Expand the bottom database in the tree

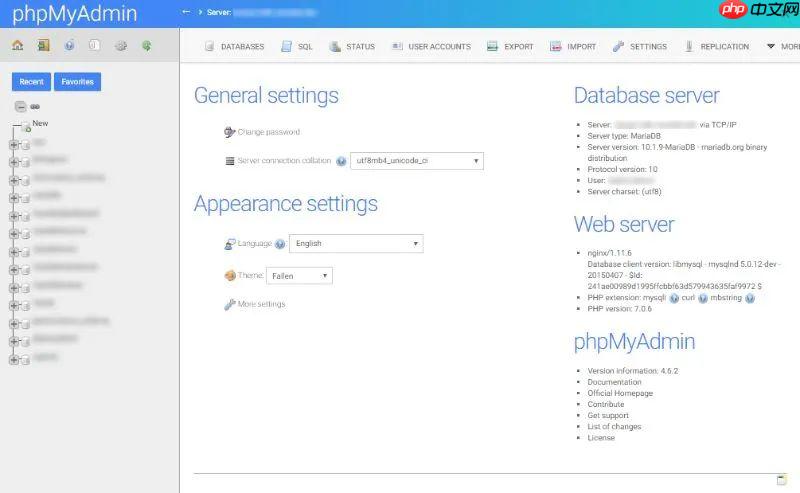(x=14, y=360)
